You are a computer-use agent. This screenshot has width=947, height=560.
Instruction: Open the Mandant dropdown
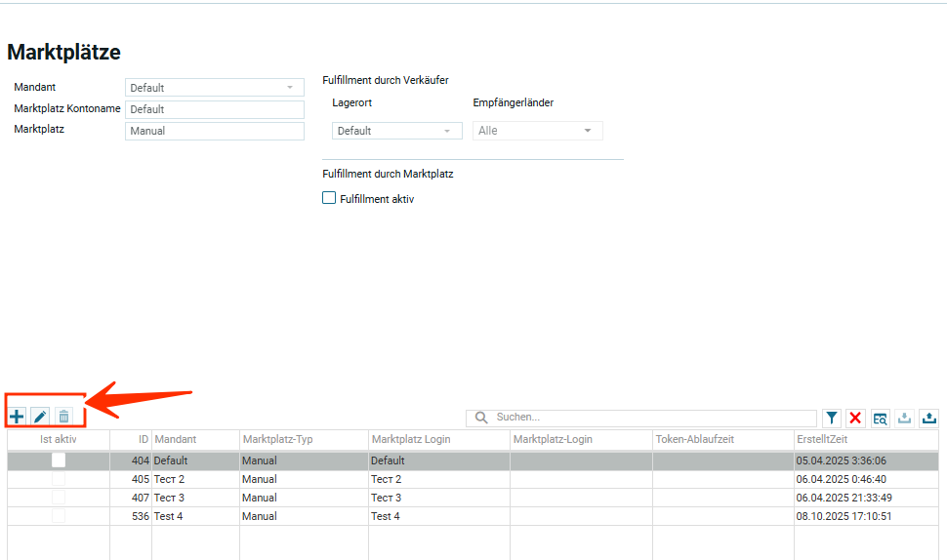(215, 88)
